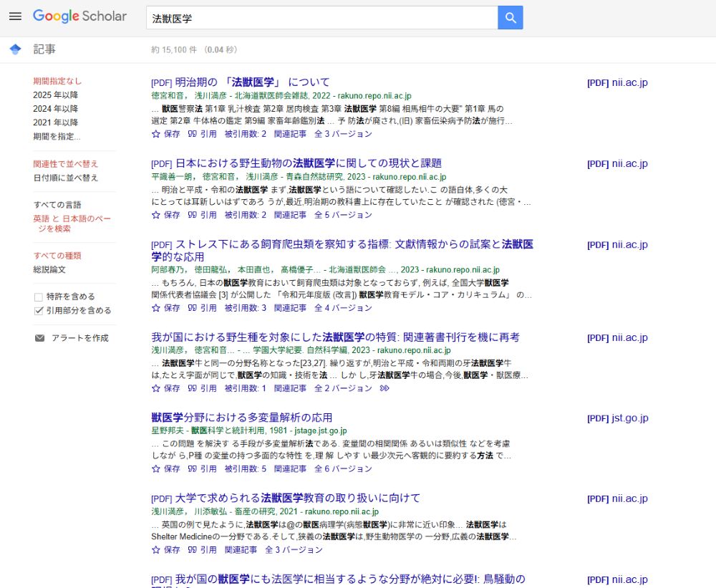Open the jst.go.jp PDF link
The image size is (716, 588).
(617, 418)
